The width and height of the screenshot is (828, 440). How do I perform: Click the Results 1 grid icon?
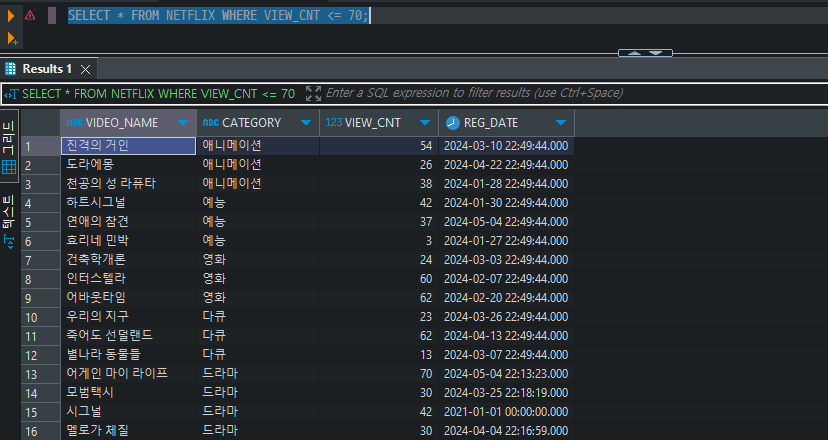[10, 69]
